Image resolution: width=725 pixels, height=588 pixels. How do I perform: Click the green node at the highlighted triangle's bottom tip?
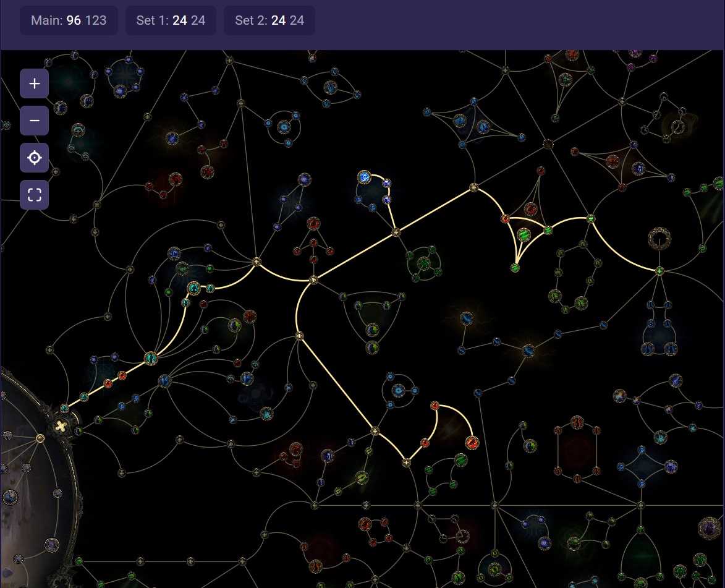coord(515,267)
